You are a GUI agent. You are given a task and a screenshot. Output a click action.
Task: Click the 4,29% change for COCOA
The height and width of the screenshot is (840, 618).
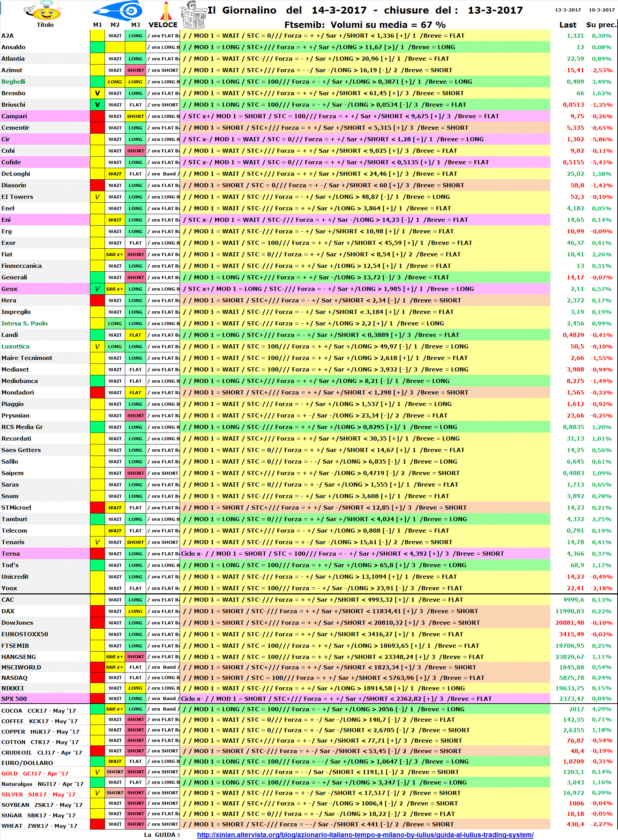[601, 709]
